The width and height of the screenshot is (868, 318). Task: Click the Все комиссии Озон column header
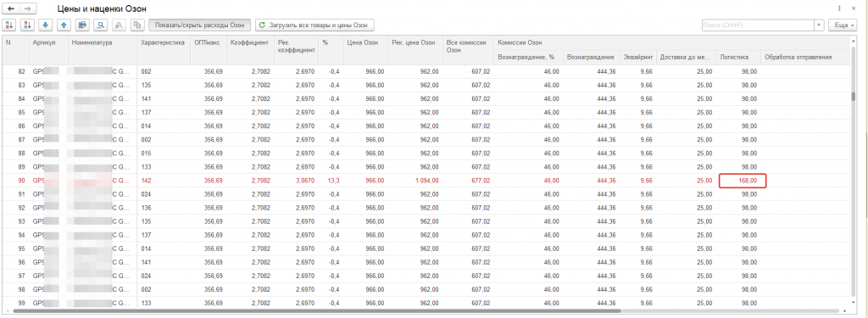468,50
